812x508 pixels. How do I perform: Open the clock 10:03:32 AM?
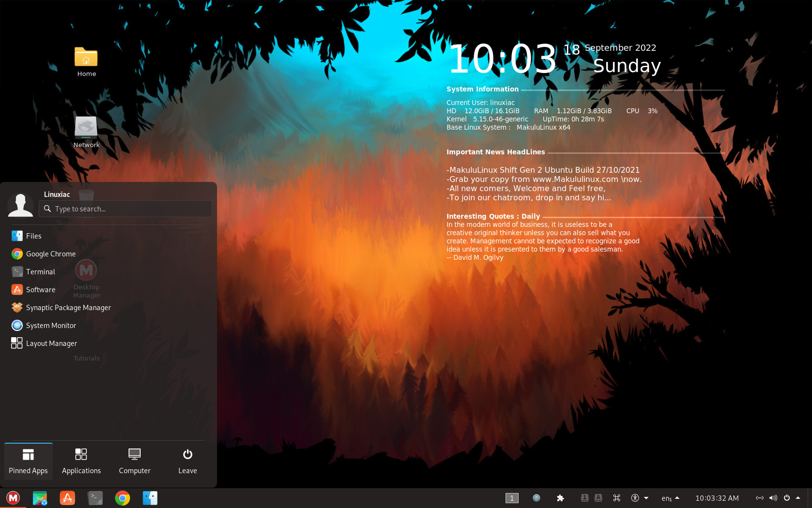pyautogui.click(x=717, y=498)
